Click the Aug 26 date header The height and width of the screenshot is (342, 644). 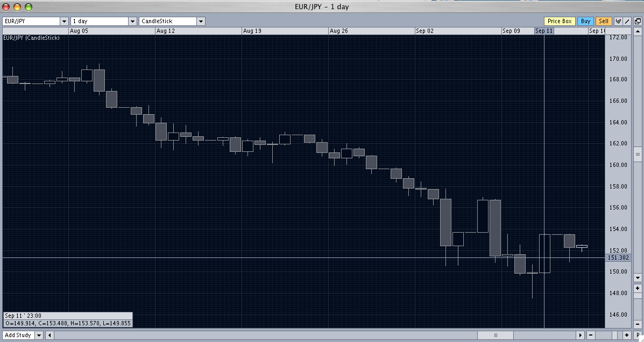tap(339, 31)
